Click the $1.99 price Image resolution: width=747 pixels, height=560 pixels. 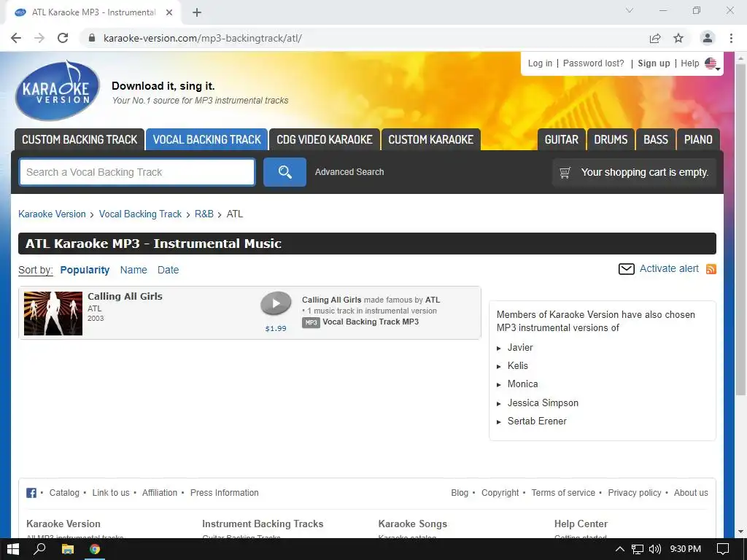(x=276, y=329)
